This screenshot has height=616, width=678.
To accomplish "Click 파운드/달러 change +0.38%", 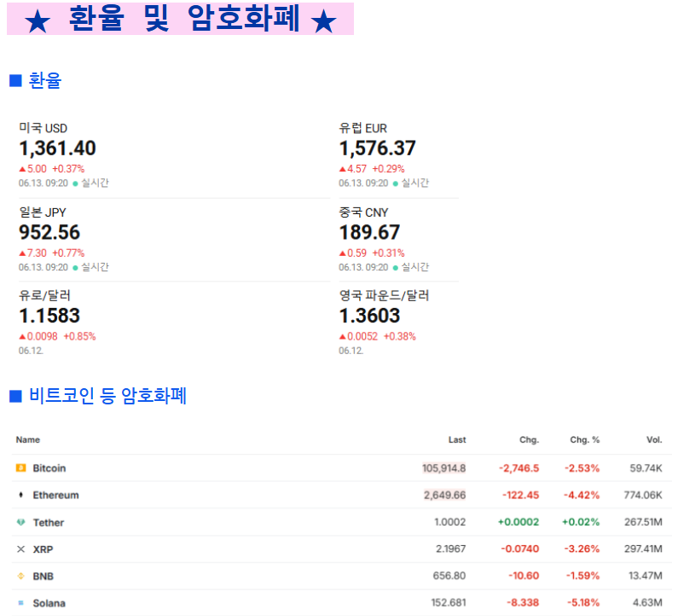I will click(x=399, y=336).
